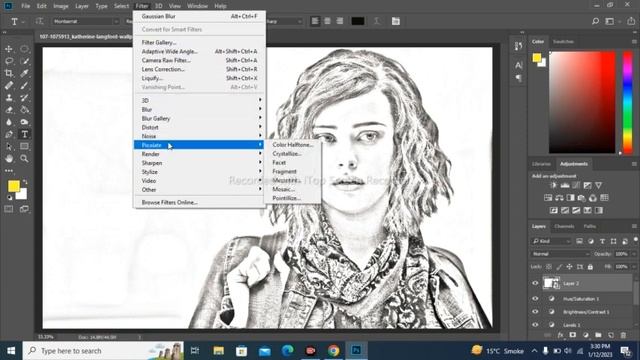Screen dimensions: 640x360
Task: Select the Pen tool
Action: tap(9, 134)
